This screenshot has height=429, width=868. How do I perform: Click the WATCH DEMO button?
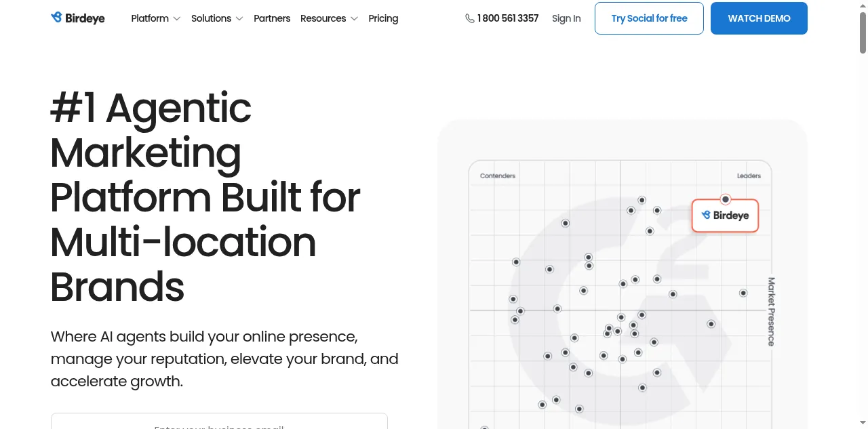click(x=759, y=18)
